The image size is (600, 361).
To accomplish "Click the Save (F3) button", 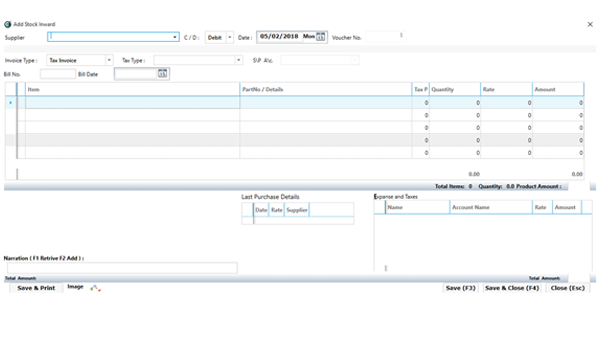I will [x=460, y=288].
